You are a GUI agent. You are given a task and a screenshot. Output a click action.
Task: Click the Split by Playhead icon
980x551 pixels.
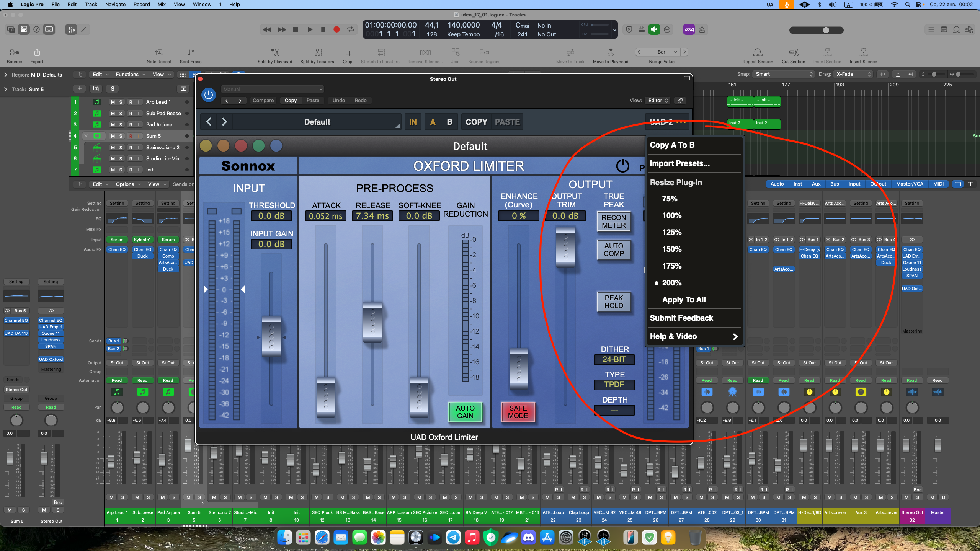[274, 52]
